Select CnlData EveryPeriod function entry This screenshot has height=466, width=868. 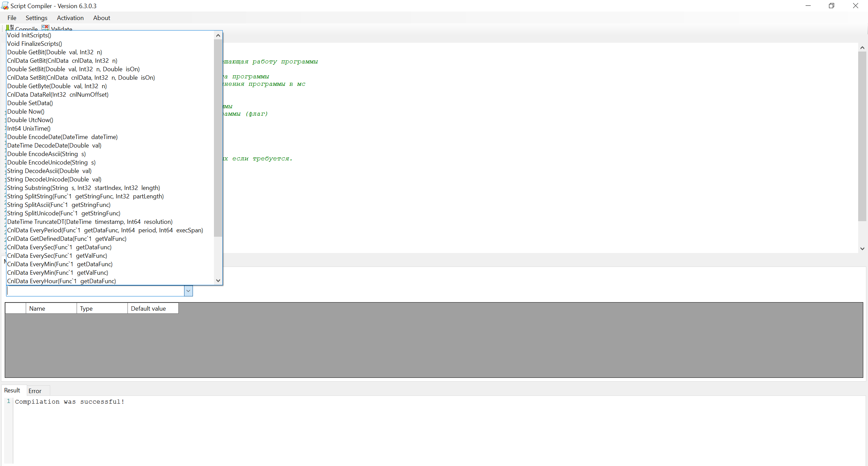coord(105,230)
